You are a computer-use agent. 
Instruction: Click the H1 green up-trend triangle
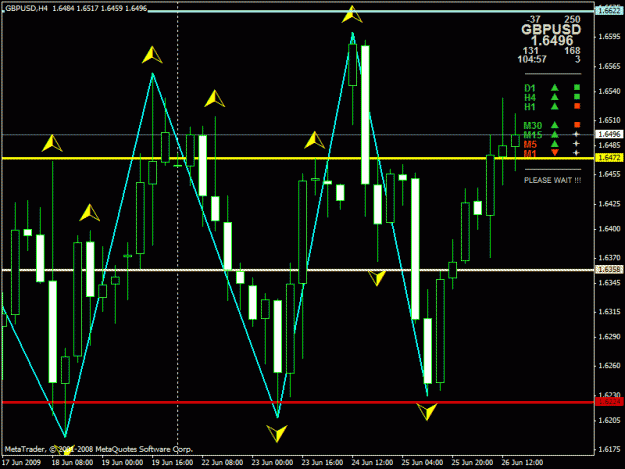point(554,106)
